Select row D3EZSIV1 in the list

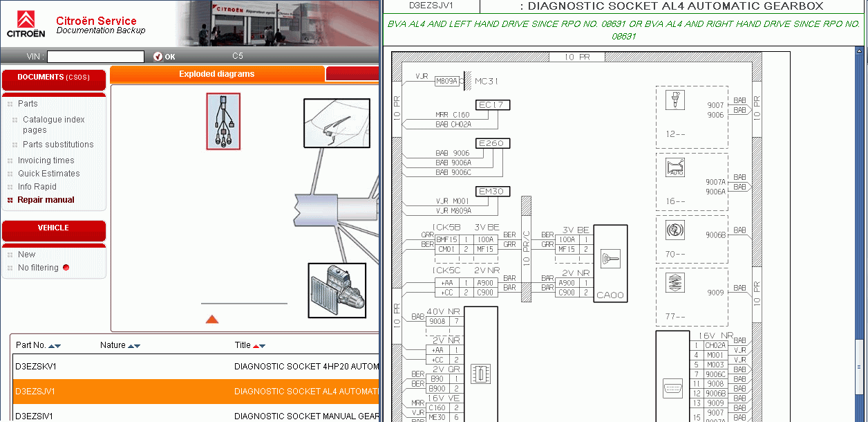pyautogui.click(x=196, y=414)
